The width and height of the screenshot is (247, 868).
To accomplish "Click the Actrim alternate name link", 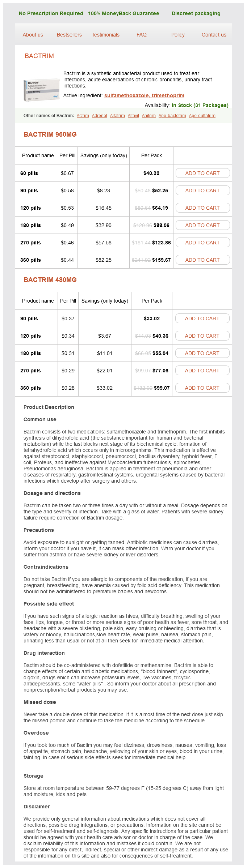I will (x=83, y=116).
